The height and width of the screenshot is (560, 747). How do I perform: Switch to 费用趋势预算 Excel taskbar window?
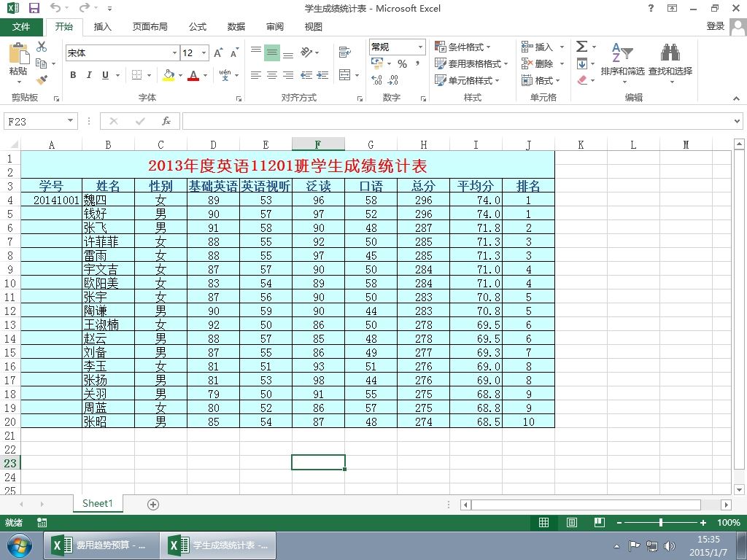(101, 545)
